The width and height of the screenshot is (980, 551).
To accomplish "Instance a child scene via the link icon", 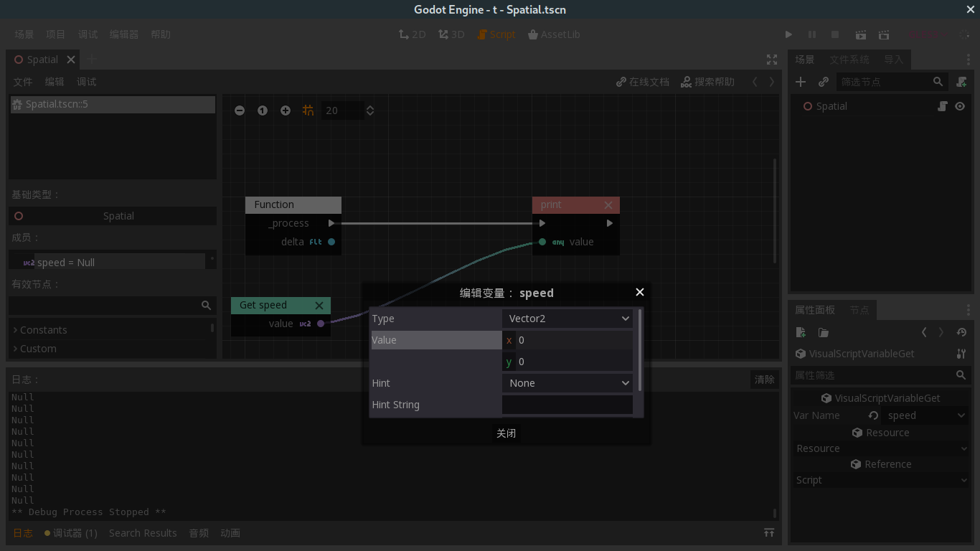I will click(824, 82).
